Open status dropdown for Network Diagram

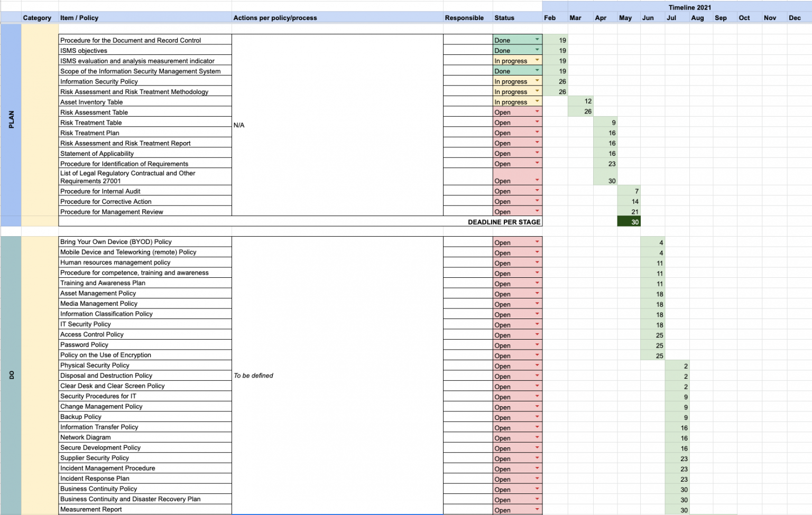pos(537,437)
